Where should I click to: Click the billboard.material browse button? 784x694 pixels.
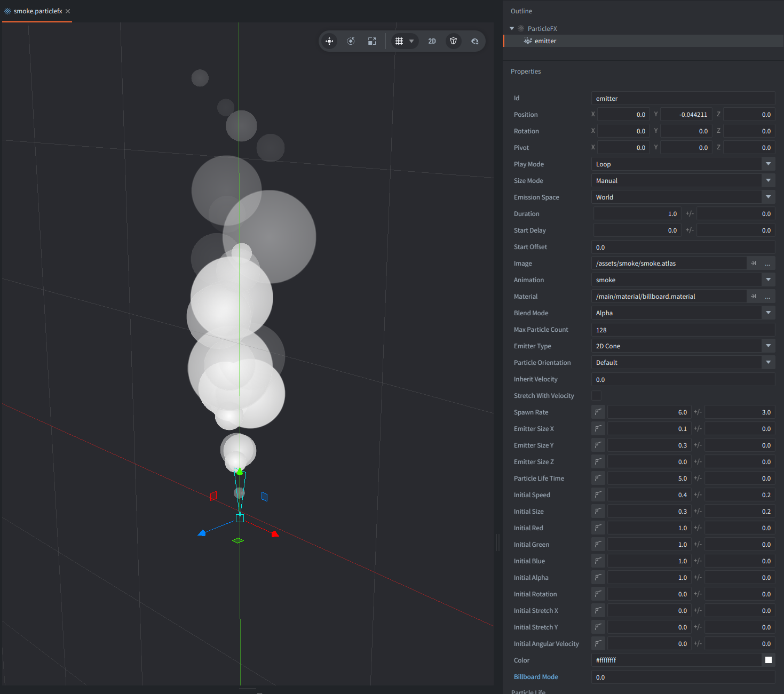tap(767, 296)
